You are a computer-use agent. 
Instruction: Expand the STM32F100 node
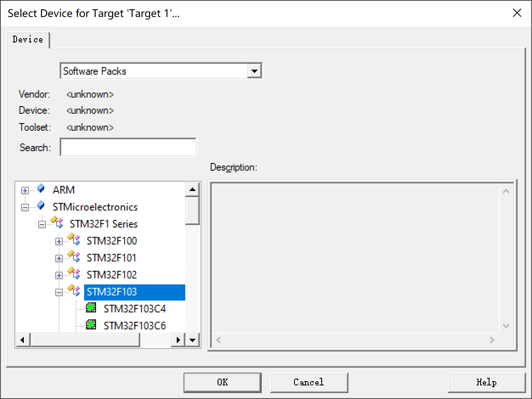pyautogui.click(x=59, y=242)
